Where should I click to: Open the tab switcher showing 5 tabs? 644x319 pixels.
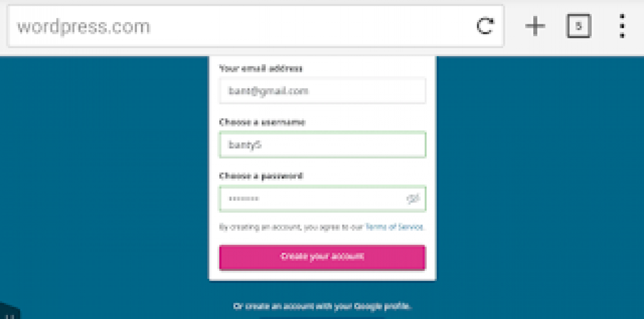[x=578, y=26]
